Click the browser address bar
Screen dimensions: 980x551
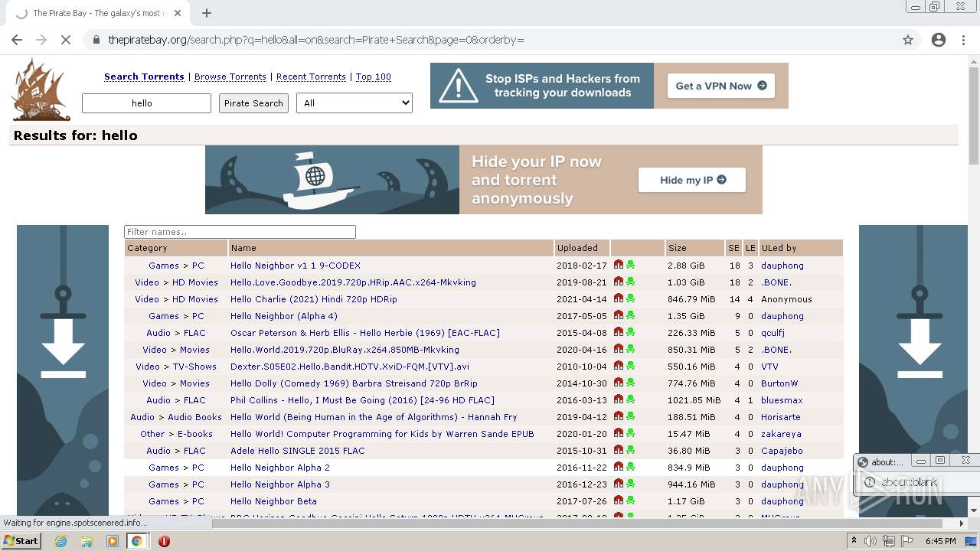490,40
